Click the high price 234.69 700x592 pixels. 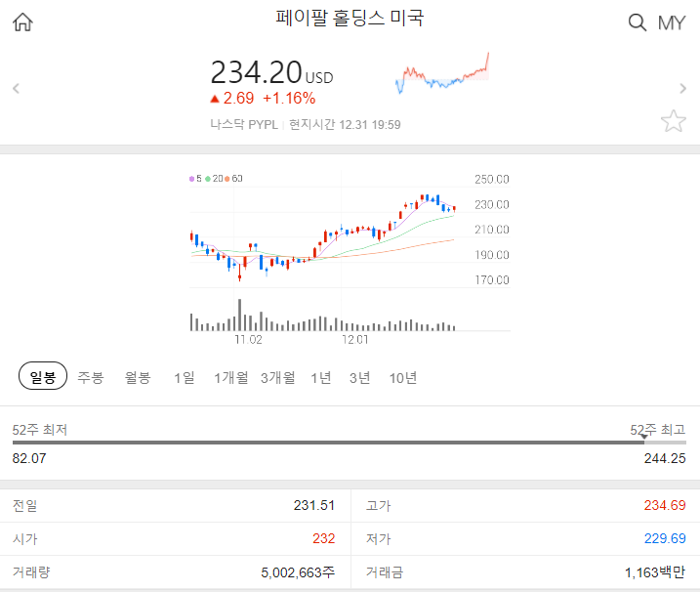[x=665, y=505]
